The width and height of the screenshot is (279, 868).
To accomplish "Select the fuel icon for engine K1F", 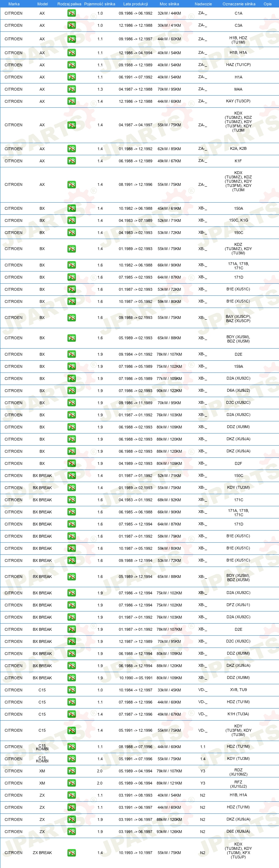I will (x=72, y=161).
